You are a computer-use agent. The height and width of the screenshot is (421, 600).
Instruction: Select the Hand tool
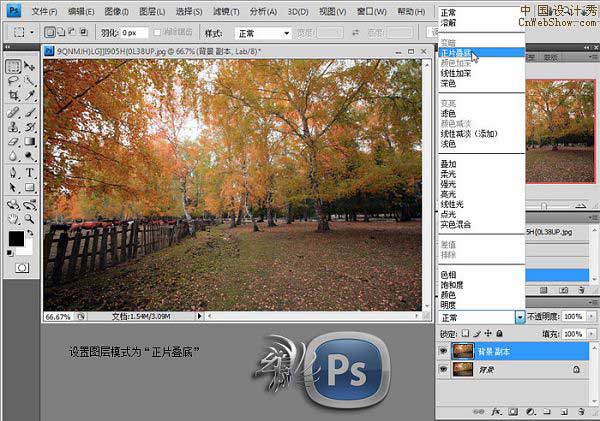tap(13, 217)
